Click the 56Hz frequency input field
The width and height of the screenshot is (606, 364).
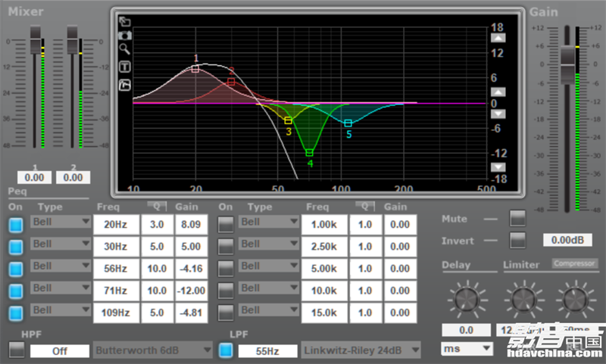point(116,269)
